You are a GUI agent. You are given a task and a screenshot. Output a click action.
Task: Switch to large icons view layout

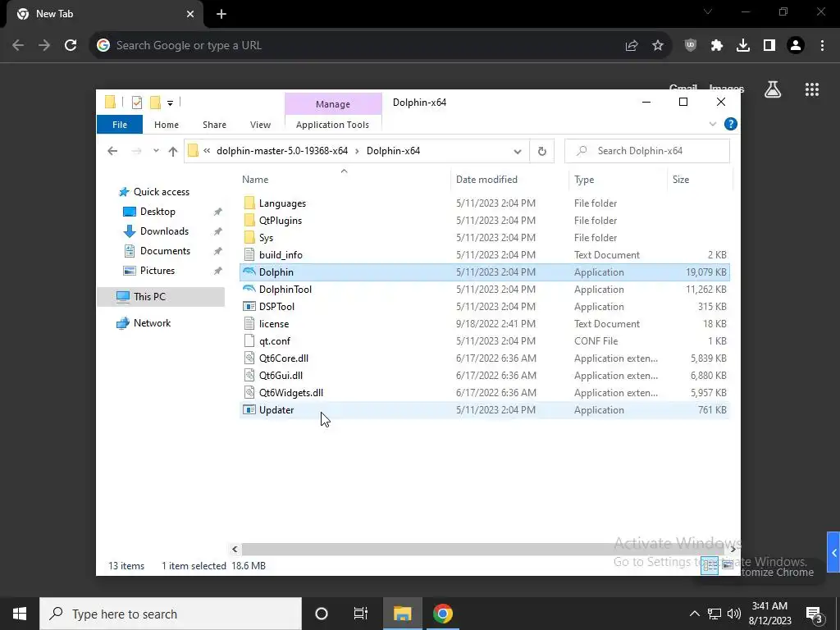[727, 565]
